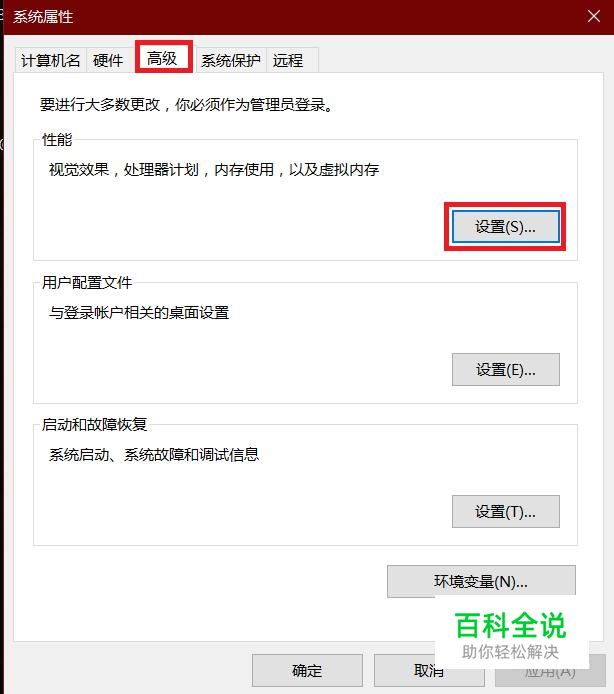Go to the 系统保护 tab
This screenshot has width=614, height=694.
[231, 60]
